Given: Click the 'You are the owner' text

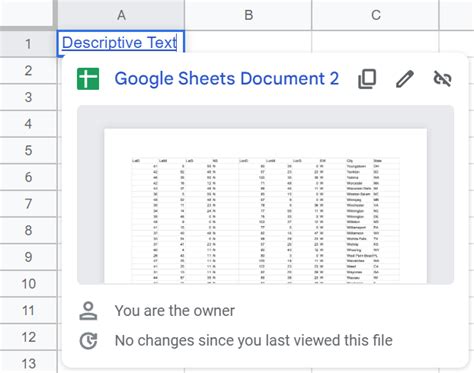Looking at the screenshot, I should 175,311.
